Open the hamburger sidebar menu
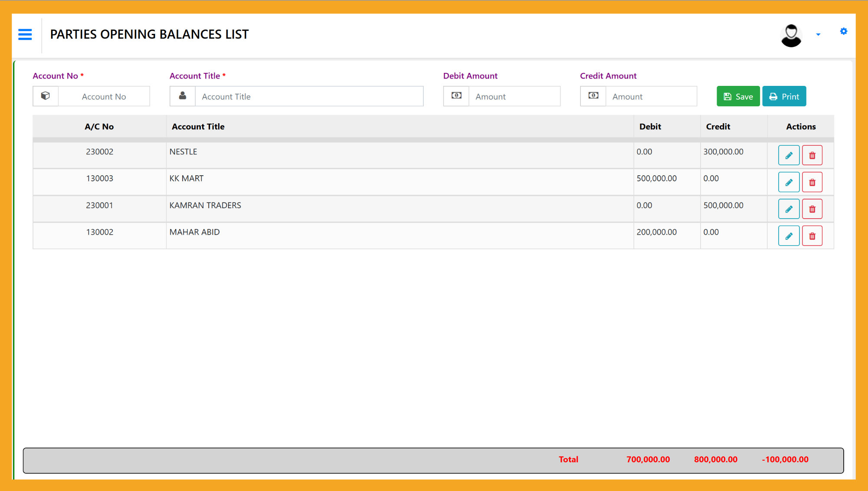This screenshot has width=868, height=491. 25,34
